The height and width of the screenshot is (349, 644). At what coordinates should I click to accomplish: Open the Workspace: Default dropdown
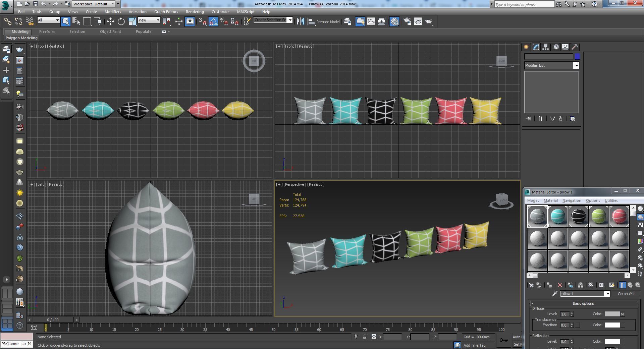click(x=94, y=4)
